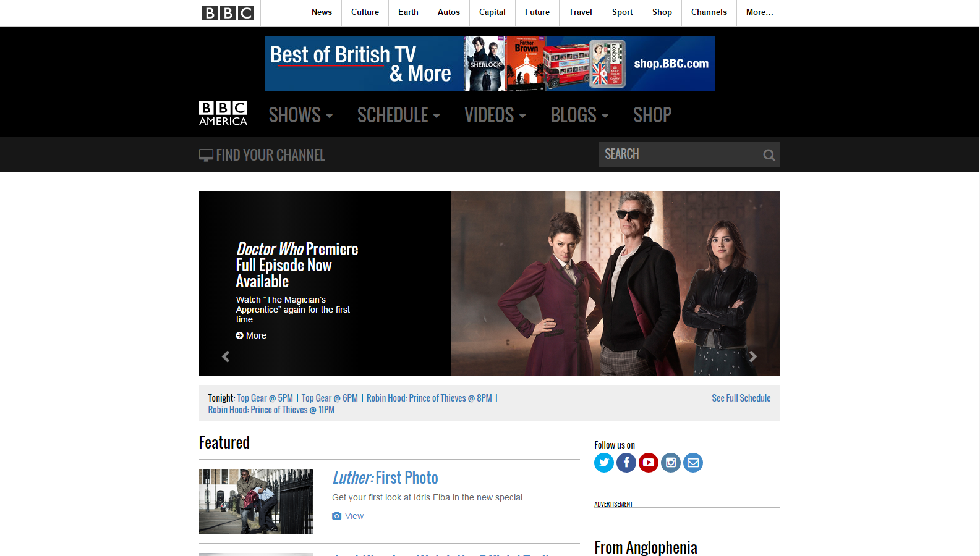Go to previous carousel slide arrow
This screenshot has height=556, width=980.
coord(226,356)
